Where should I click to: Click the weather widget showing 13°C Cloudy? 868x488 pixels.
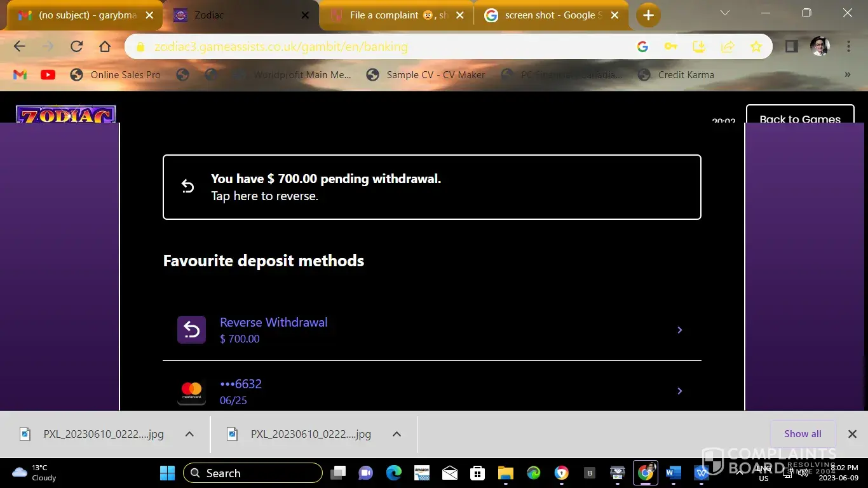tap(35, 473)
